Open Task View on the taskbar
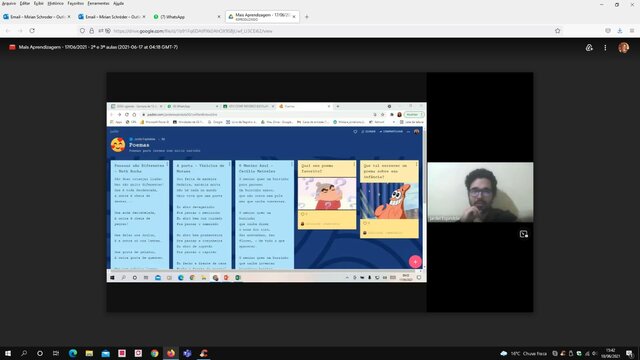Viewport: 640px width, 360px height. pyautogui.click(x=56, y=353)
